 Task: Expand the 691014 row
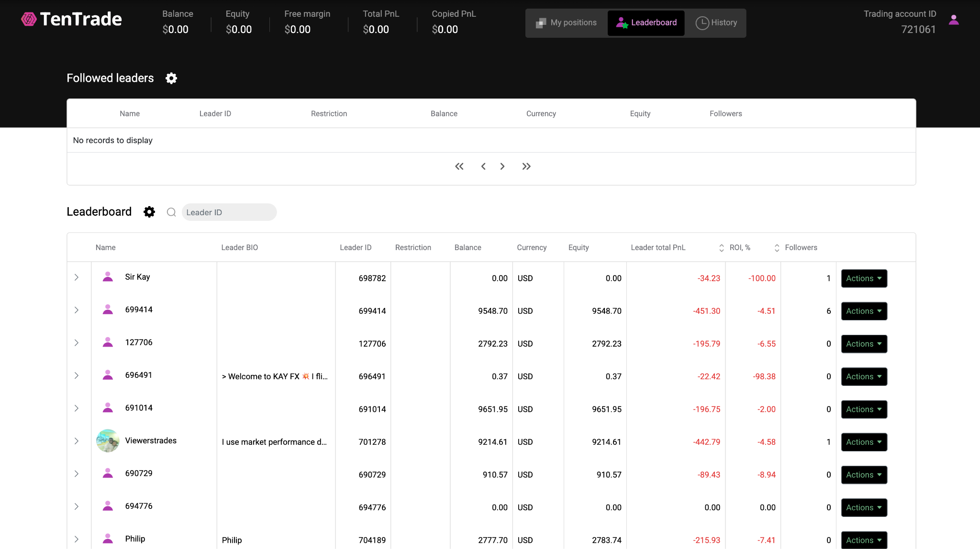point(77,408)
